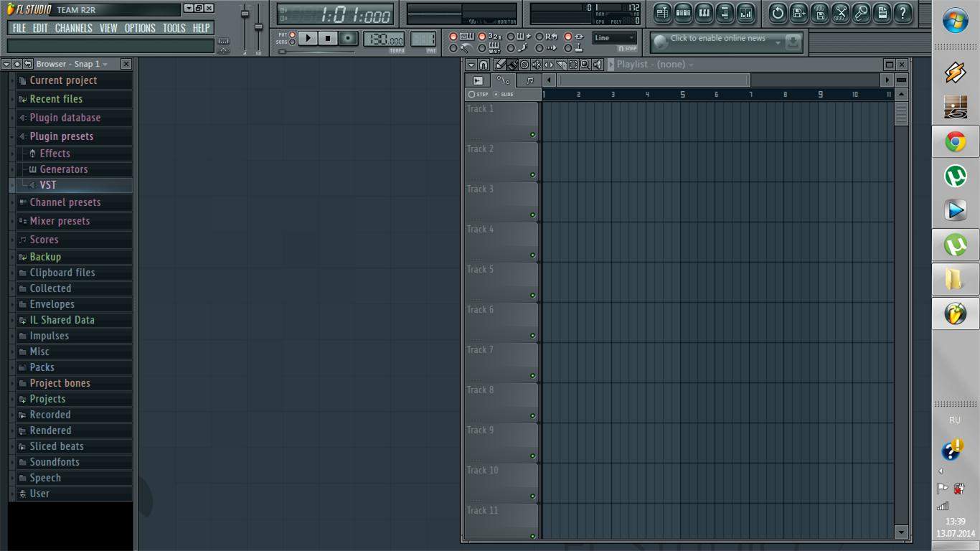Click to enable online news

click(717, 39)
